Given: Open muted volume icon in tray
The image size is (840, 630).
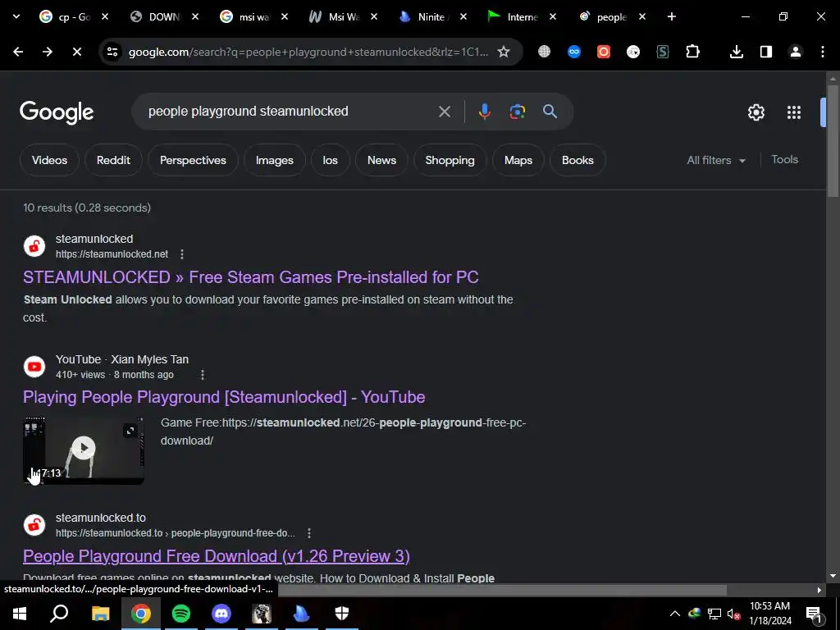Looking at the screenshot, I should pyautogui.click(x=733, y=614).
